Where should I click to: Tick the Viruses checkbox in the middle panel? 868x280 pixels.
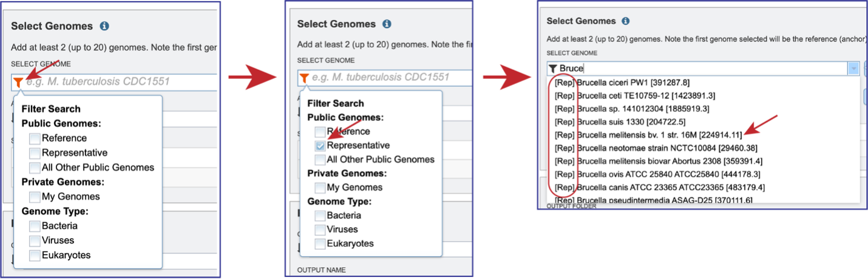point(320,230)
